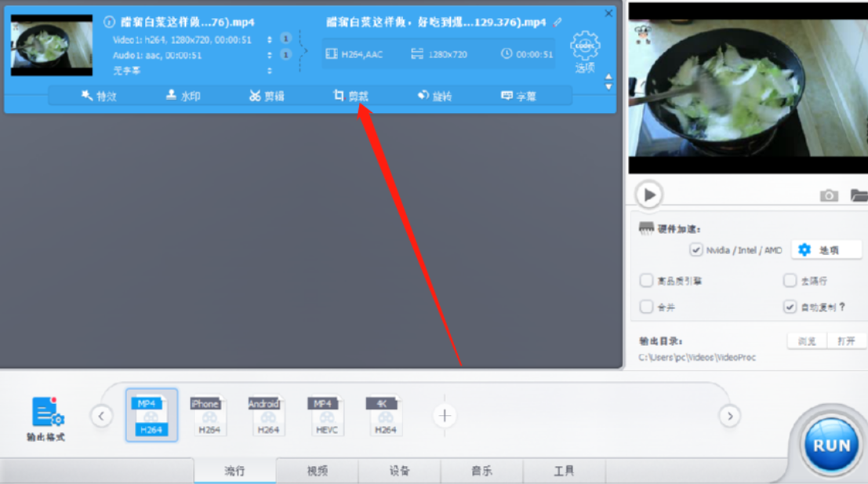868x484 pixels.
Task: Expand Audio 1 stream selector arrows
Action: pyautogui.click(x=270, y=56)
